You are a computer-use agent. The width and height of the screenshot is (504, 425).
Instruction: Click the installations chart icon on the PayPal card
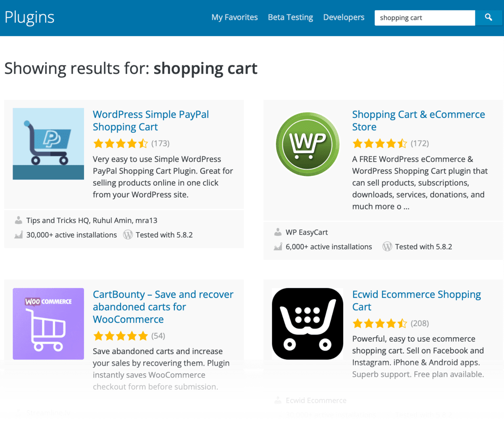(18, 235)
